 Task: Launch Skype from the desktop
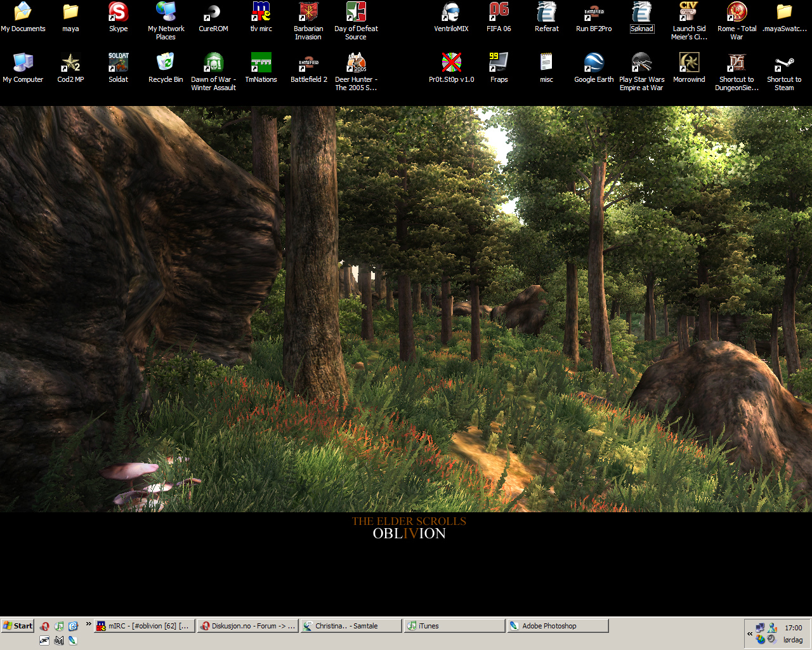(x=118, y=17)
